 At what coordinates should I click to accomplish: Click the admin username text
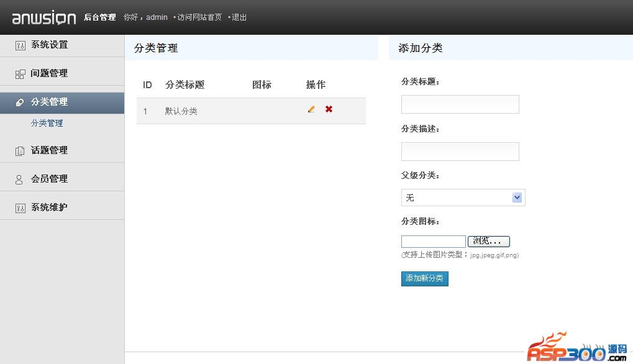(157, 17)
